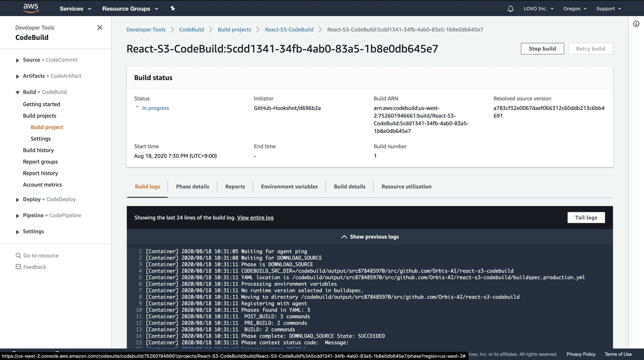Click the Feedback speech bubble icon
The image size is (644, 360).
pyautogui.click(x=18, y=267)
